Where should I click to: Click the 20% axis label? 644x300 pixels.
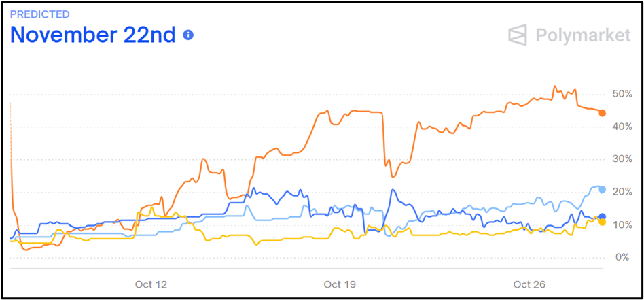[x=624, y=192]
